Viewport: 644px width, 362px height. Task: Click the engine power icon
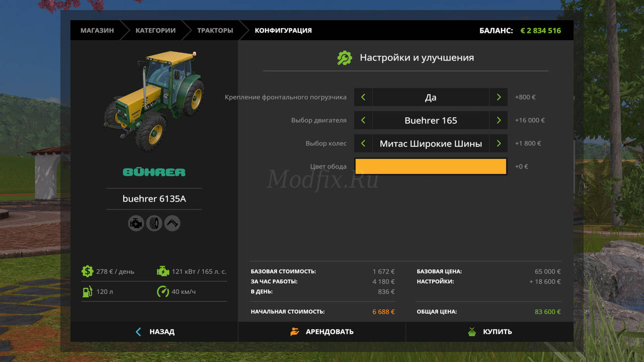162,271
